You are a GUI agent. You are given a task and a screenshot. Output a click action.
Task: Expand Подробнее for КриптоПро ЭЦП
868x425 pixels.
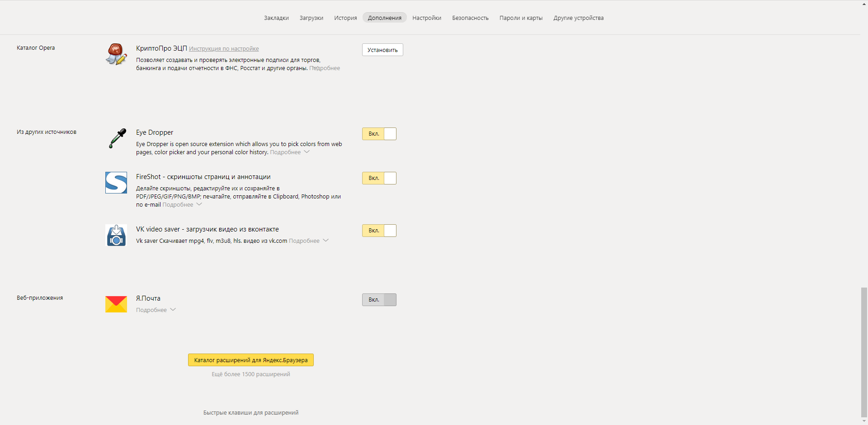325,68
